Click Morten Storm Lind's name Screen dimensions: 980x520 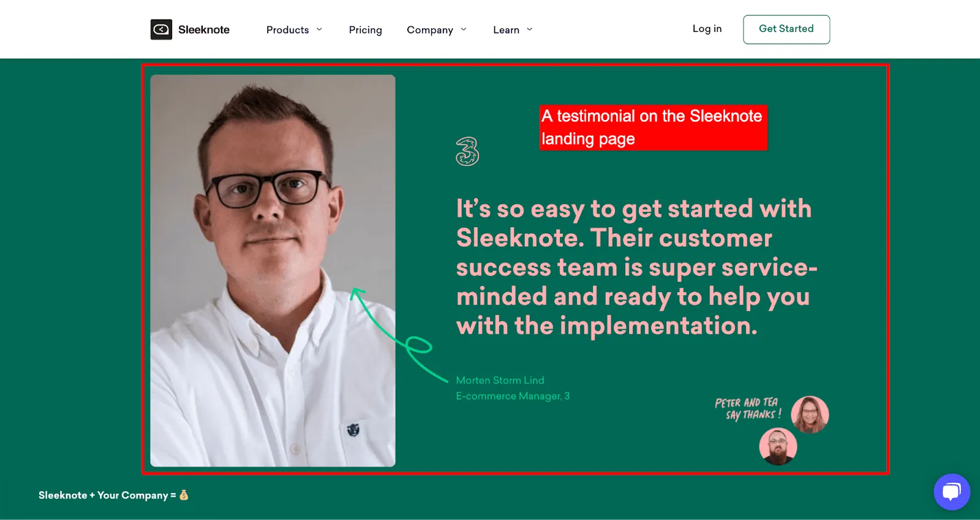click(x=500, y=380)
